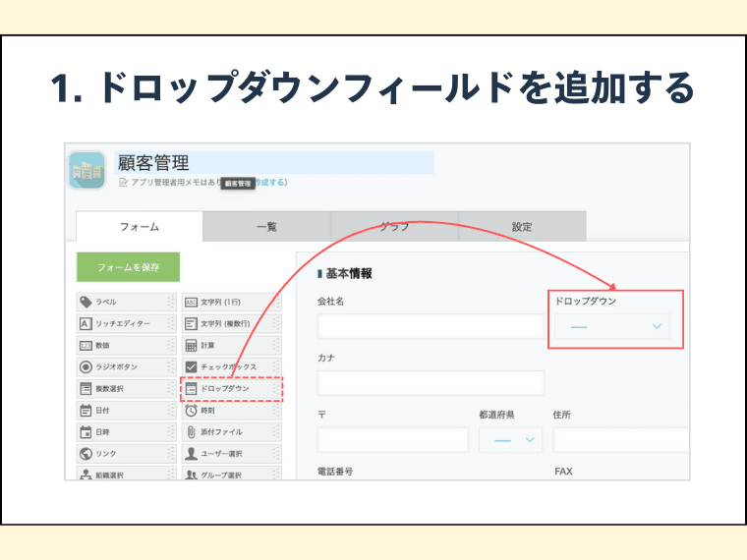
Task: Click the リンク globe field icon
Action: 86,454
